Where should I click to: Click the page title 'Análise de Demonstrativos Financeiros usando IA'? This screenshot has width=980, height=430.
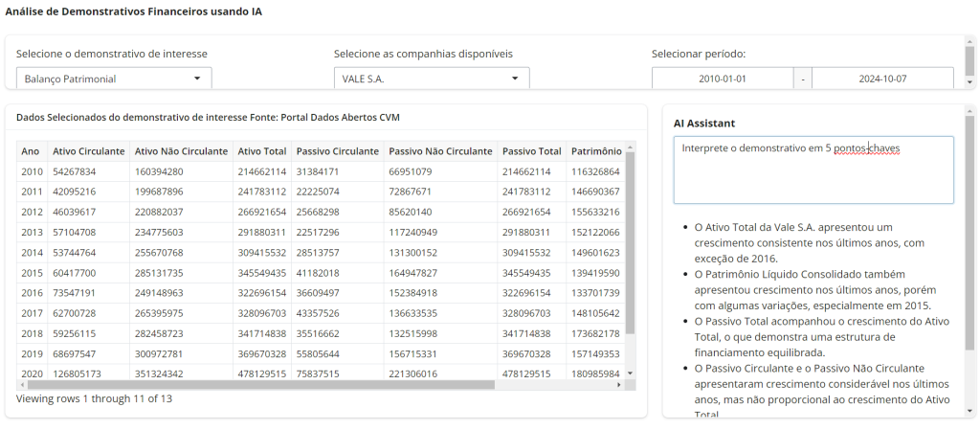click(x=133, y=11)
